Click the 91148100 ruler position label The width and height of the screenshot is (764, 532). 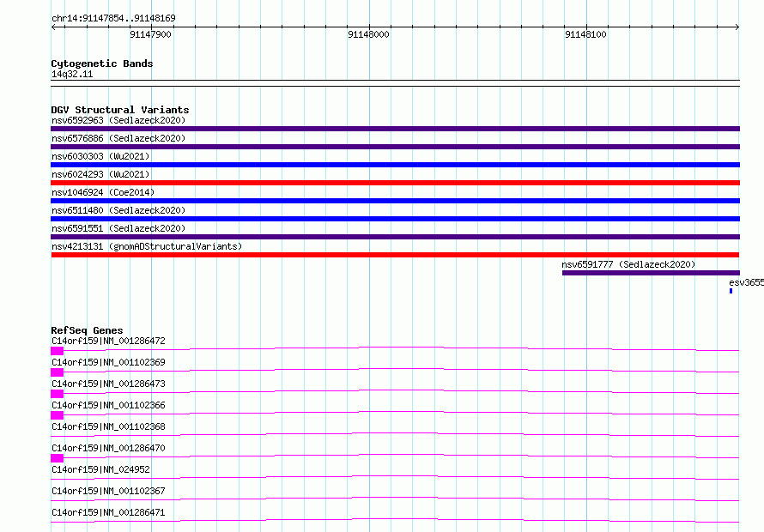585,34
